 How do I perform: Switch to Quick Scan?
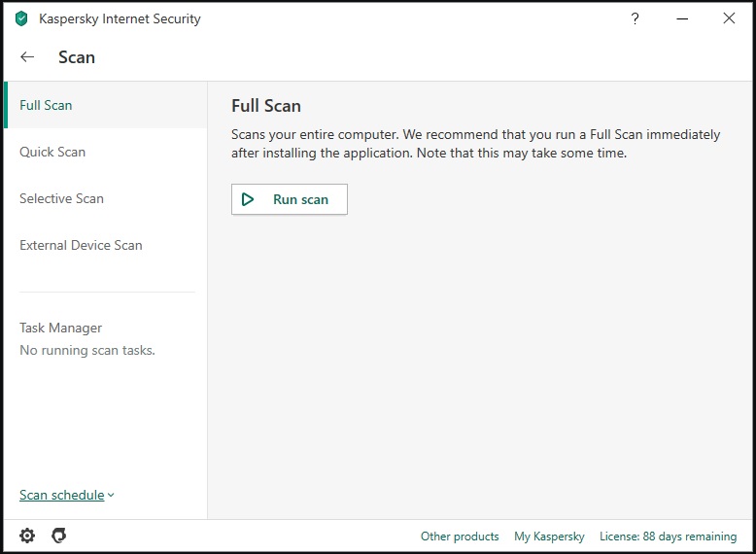pyautogui.click(x=105, y=152)
